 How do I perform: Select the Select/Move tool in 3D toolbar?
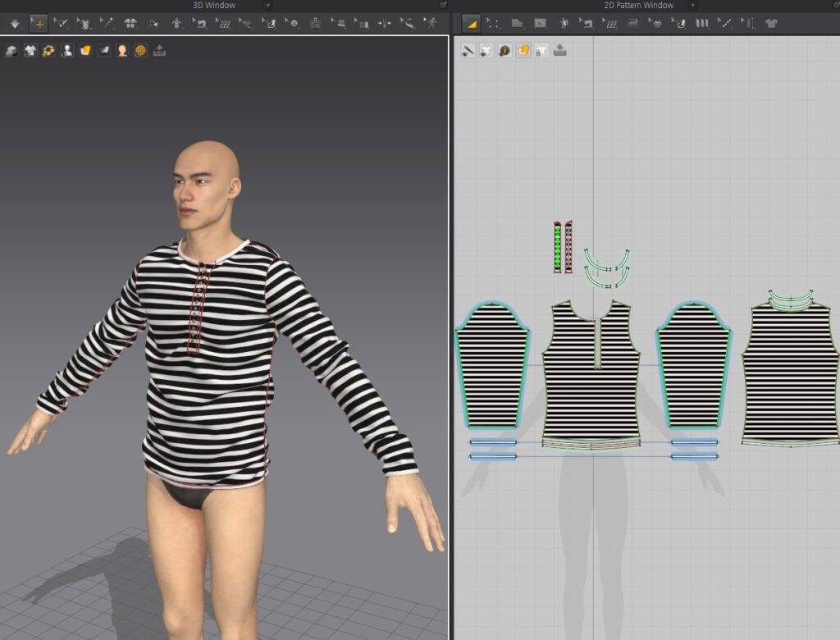click(x=38, y=23)
